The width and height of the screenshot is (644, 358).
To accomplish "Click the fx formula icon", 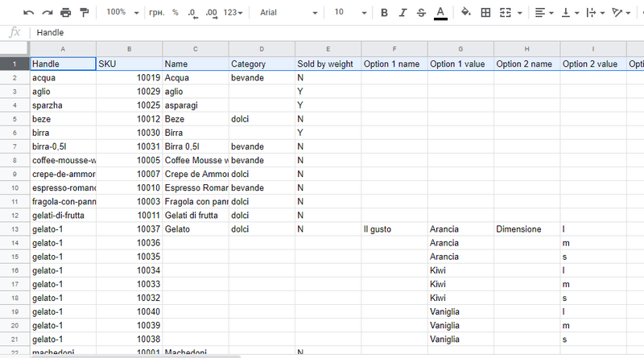I will [x=14, y=32].
